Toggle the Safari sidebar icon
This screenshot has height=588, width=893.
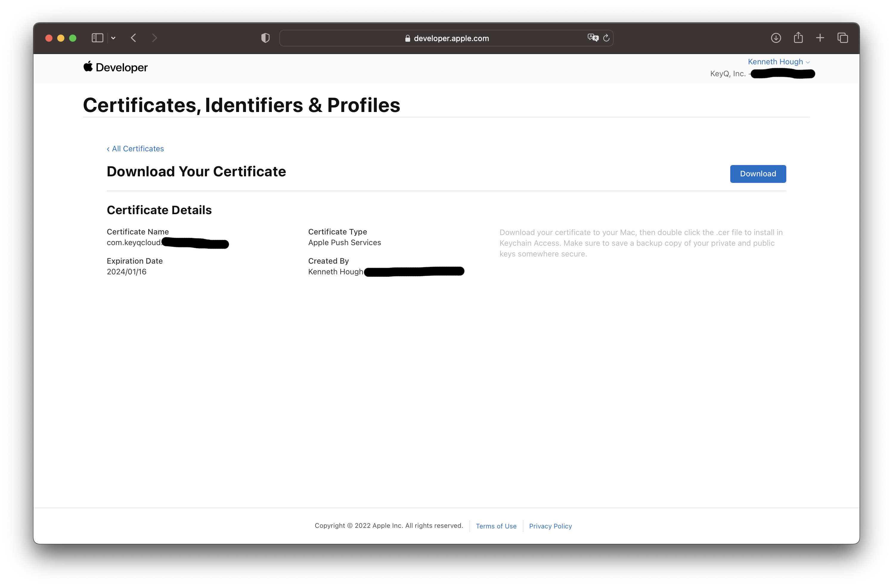coord(97,38)
